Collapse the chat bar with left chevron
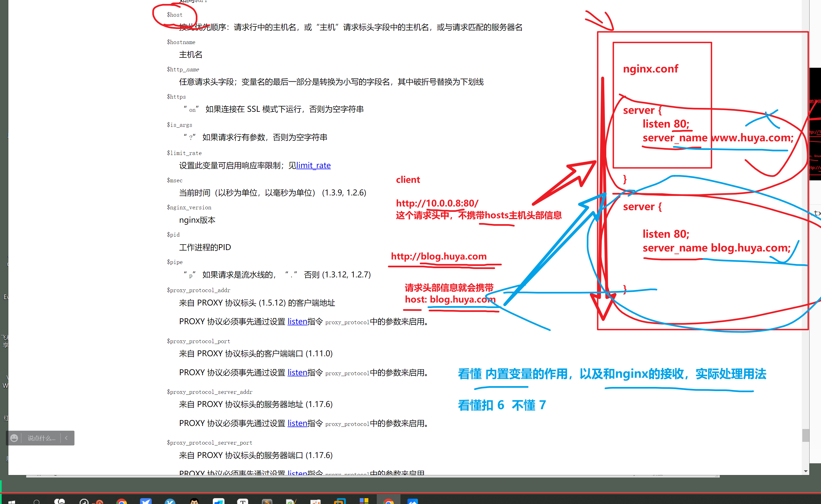The width and height of the screenshot is (821, 504). (x=66, y=438)
